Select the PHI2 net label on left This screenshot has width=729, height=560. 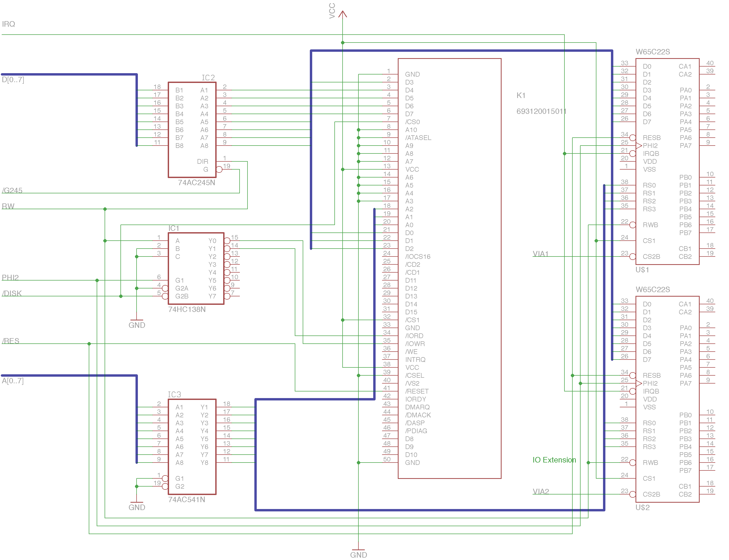click(10, 277)
